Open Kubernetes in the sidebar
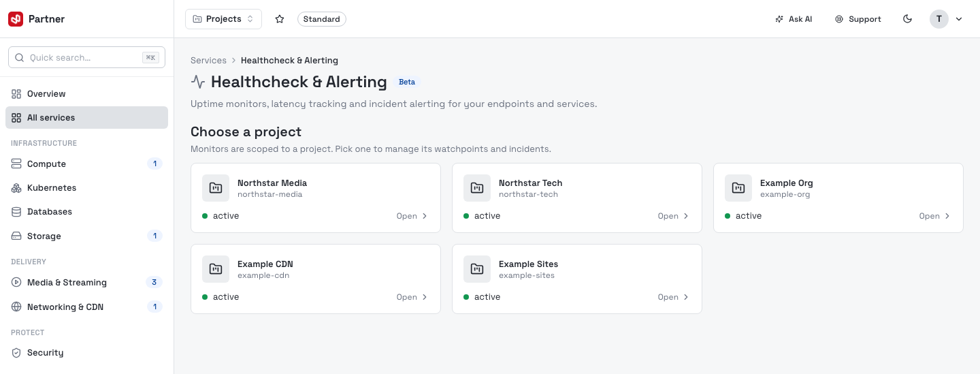 pos(86,188)
